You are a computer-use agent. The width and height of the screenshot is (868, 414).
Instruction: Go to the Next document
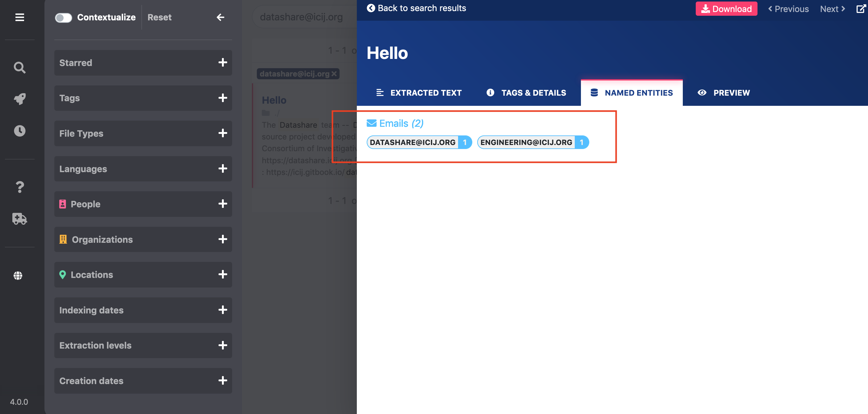[832, 9]
